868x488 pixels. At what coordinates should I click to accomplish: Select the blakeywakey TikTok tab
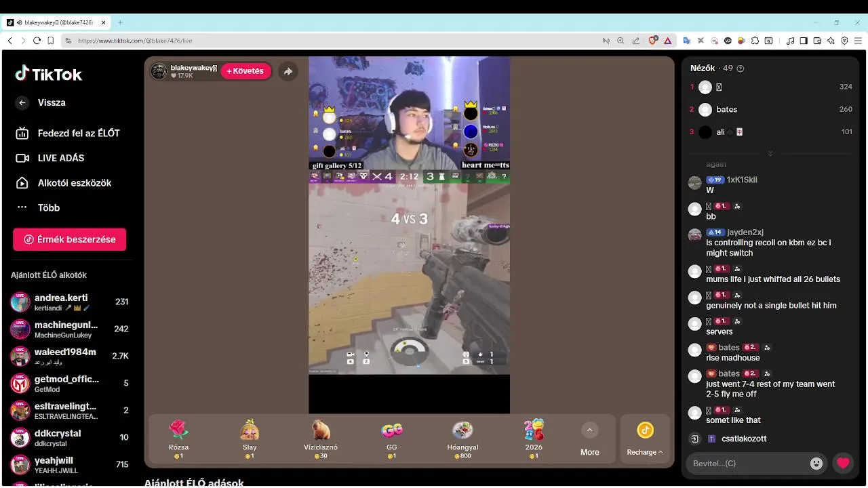[x=57, y=22]
